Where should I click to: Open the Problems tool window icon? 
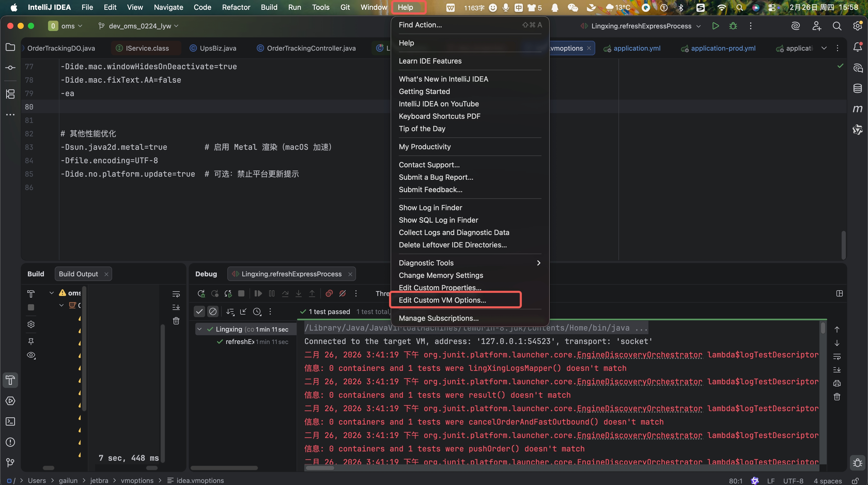pos(10,442)
